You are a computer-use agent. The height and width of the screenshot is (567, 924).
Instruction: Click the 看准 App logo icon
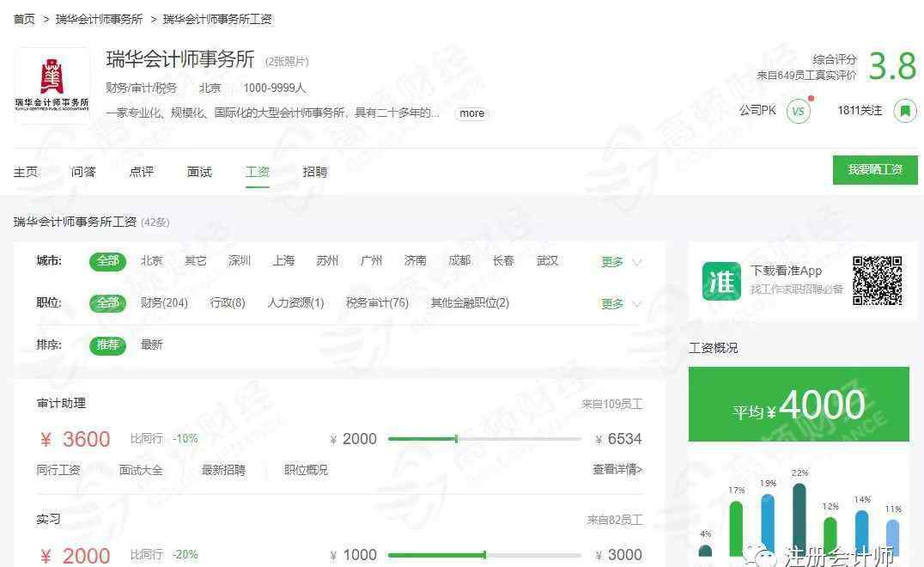[x=721, y=281]
